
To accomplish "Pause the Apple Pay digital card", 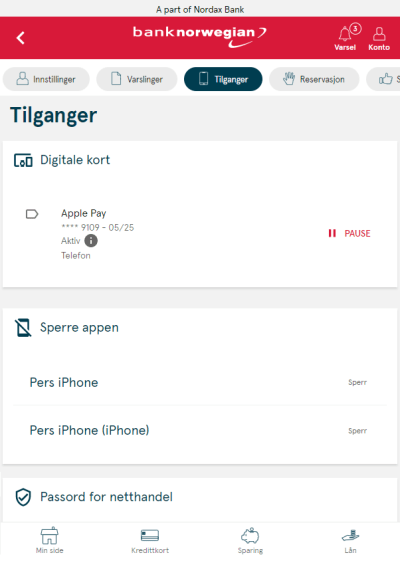I will click(x=349, y=234).
